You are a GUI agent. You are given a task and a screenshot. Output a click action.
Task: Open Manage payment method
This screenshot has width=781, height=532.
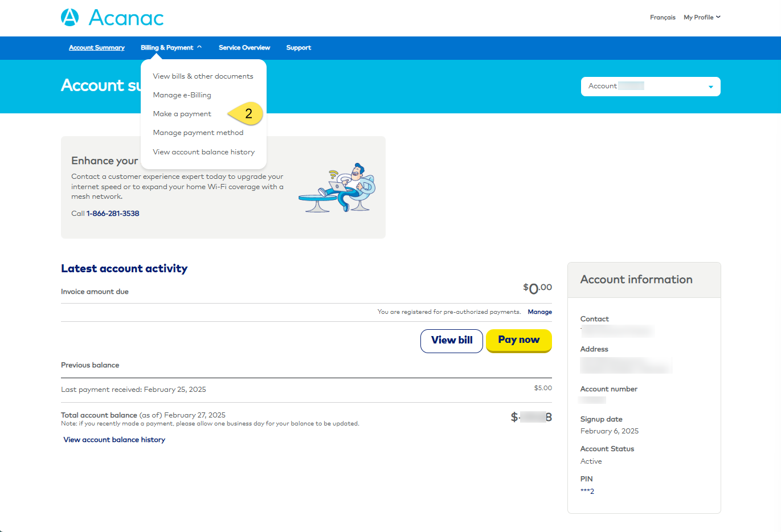198,133
